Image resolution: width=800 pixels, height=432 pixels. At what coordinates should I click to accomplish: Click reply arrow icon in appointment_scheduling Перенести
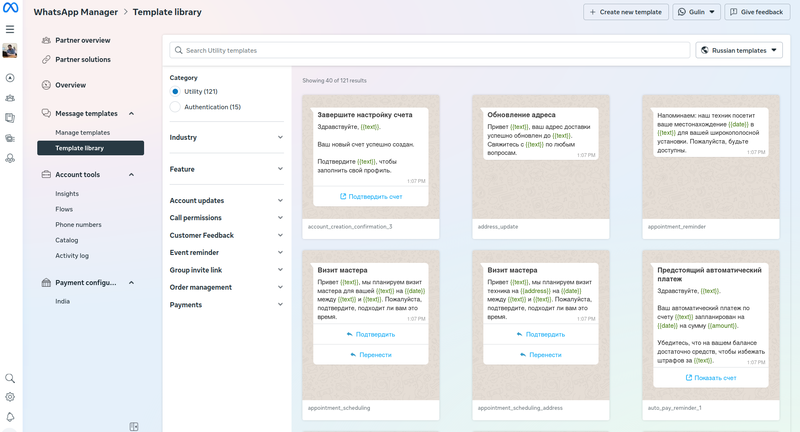tap(353, 355)
